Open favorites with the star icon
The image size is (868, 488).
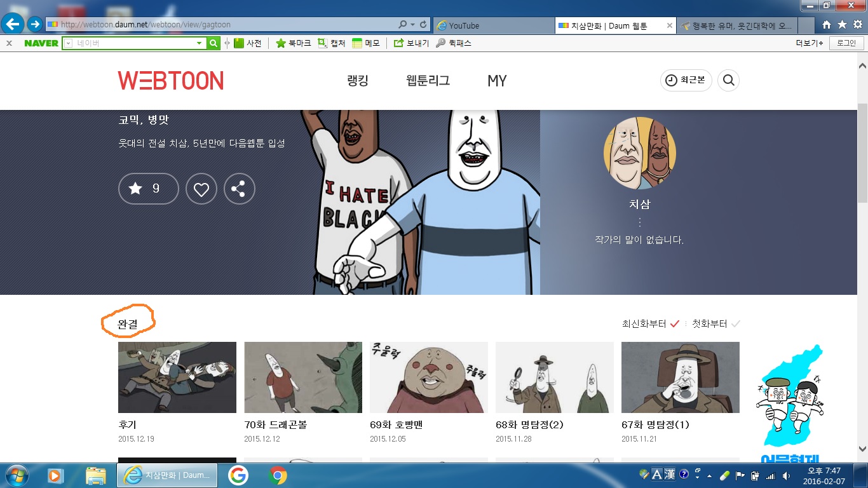click(842, 25)
